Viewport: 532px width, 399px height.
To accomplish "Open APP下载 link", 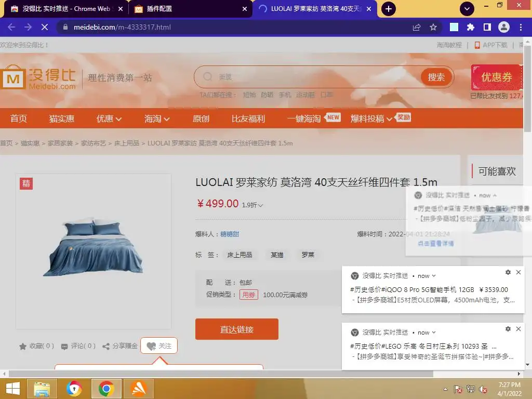I will [491, 45].
